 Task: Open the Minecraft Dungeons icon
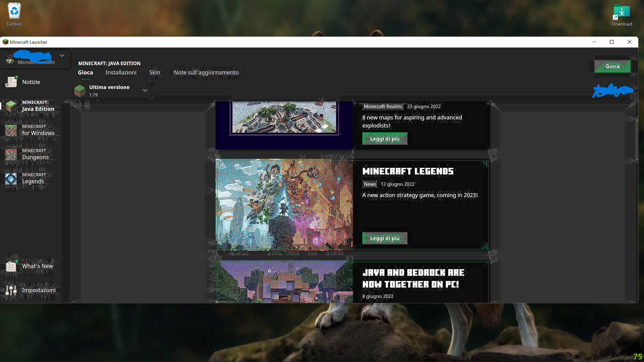(x=11, y=154)
